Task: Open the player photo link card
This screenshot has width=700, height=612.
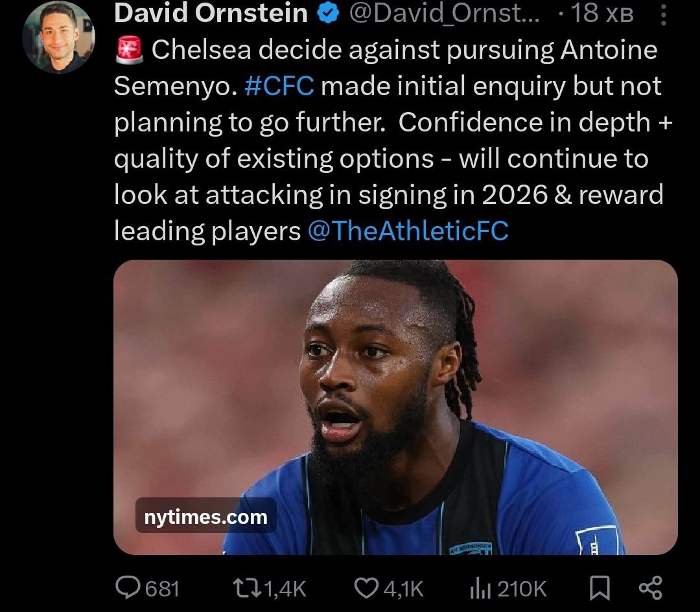Action: 395,407
